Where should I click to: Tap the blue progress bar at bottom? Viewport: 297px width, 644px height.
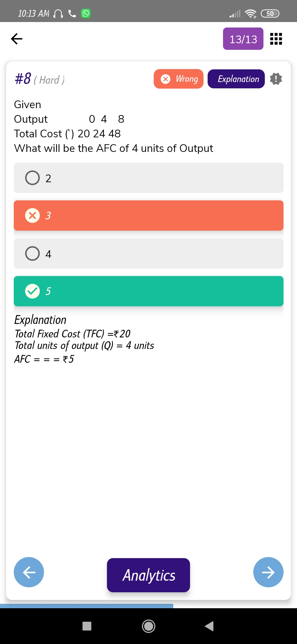coord(87,606)
